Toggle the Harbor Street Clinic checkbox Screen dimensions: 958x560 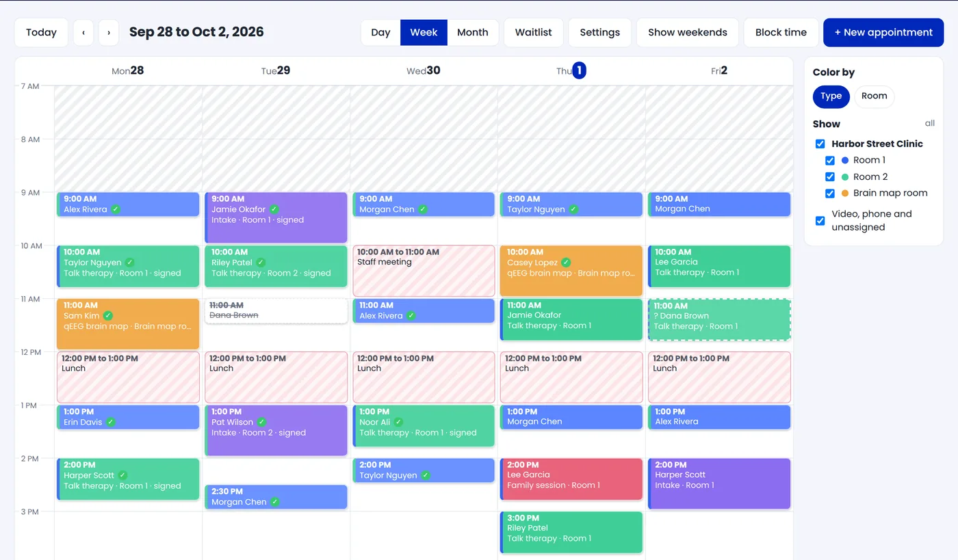pyautogui.click(x=820, y=144)
